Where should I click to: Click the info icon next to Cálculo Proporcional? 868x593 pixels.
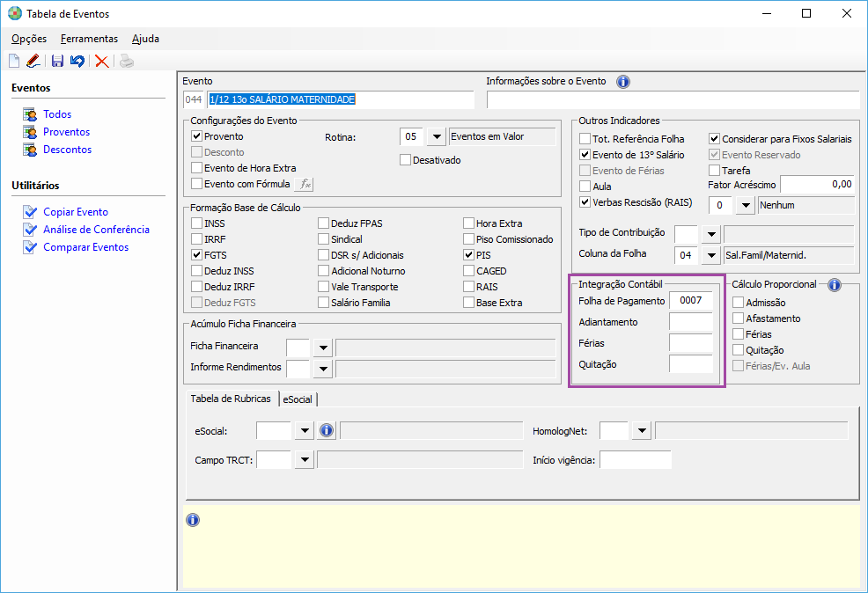point(834,285)
